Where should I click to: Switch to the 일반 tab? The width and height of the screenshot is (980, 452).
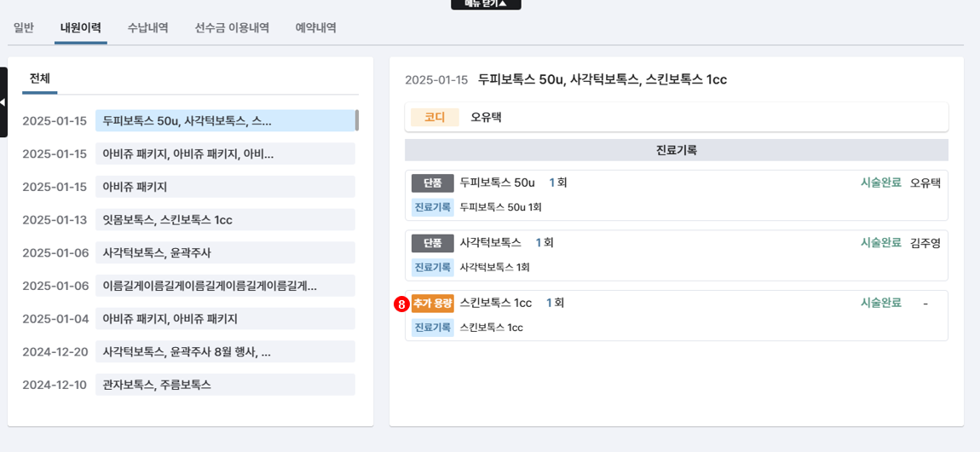tap(24, 27)
